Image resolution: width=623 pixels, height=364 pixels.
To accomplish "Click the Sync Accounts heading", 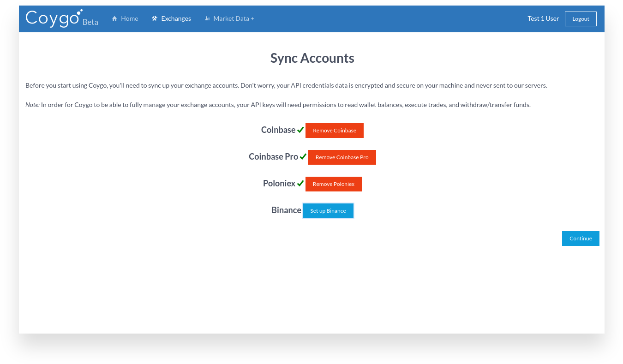I will coord(312,58).
